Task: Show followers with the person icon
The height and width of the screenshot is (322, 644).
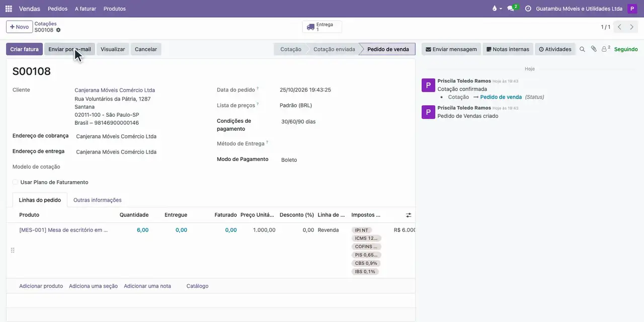Action: click(606, 49)
